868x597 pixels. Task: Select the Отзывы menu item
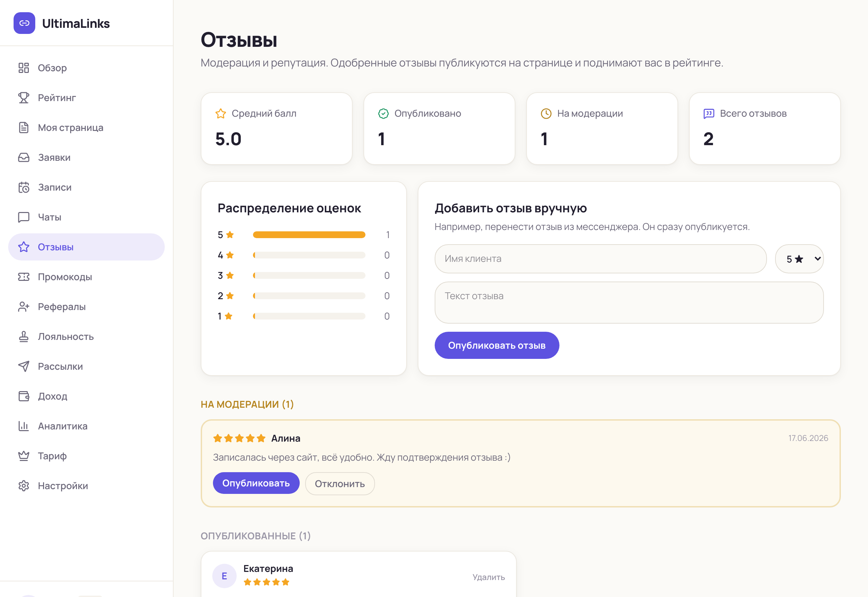pyautogui.click(x=86, y=247)
